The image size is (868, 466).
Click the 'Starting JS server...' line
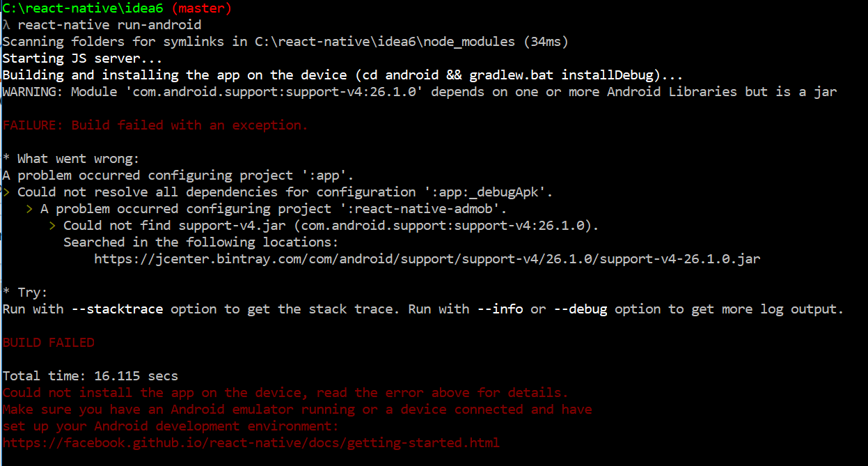coord(82,59)
